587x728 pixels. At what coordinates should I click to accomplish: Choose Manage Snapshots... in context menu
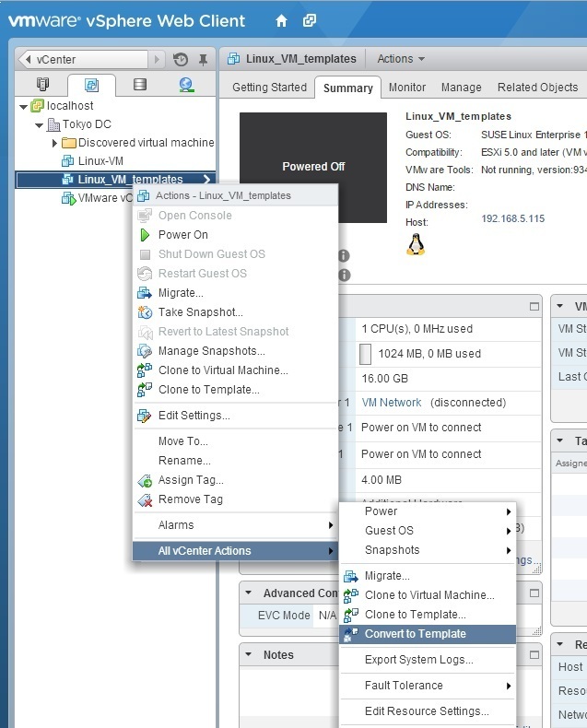pyautogui.click(x=236, y=351)
